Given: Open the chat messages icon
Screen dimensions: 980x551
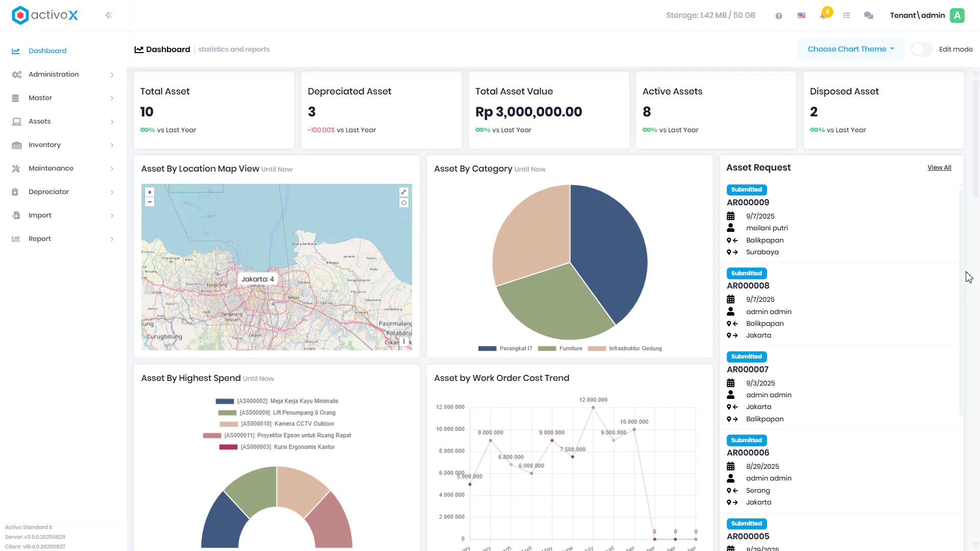Looking at the screenshot, I should click(x=868, y=15).
